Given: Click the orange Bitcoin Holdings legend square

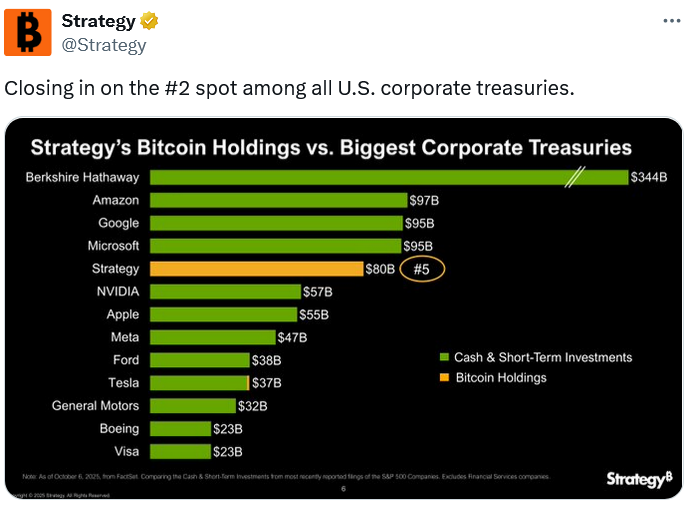Looking at the screenshot, I should click(x=443, y=378).
